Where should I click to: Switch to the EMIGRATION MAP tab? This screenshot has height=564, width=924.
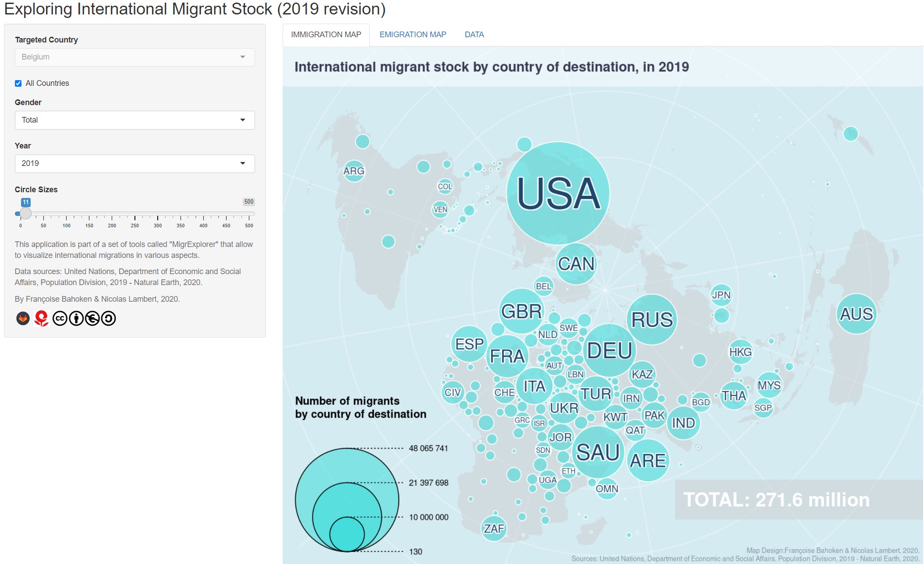coord(413,35)
